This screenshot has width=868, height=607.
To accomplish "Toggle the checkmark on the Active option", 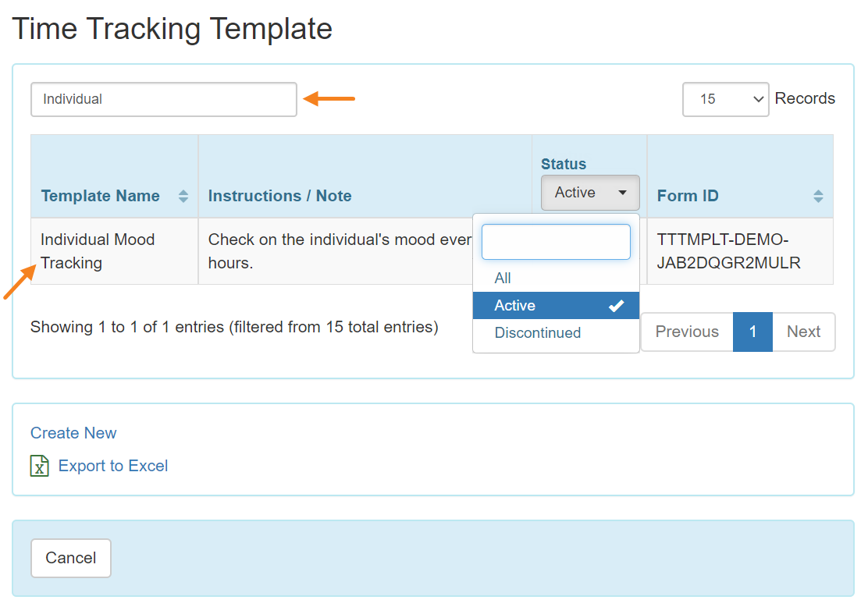I will click(616, 305).
